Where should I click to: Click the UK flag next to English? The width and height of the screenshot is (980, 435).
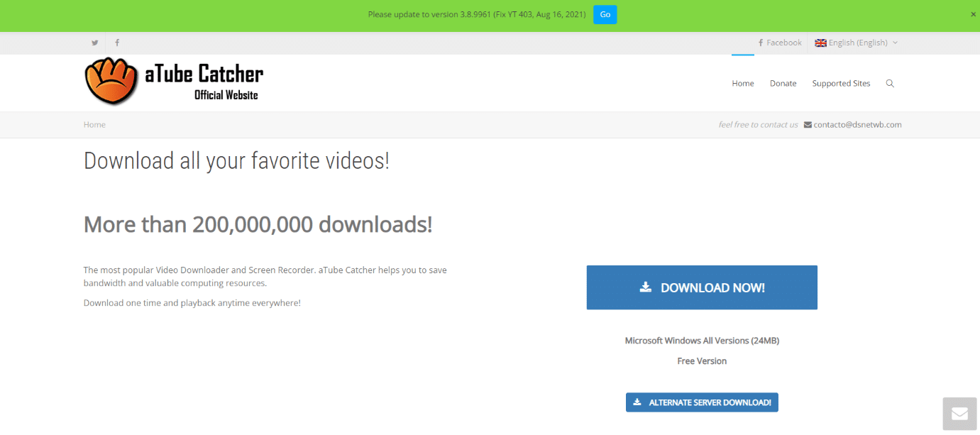(x=820, y=43)
